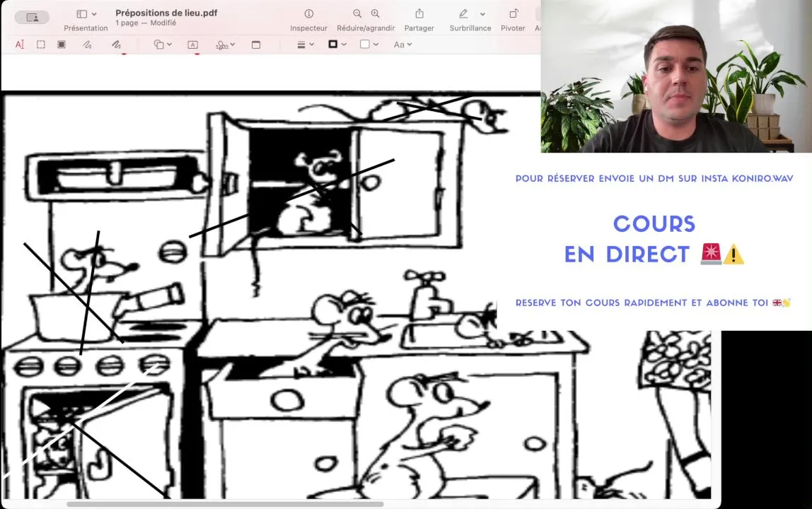812x509 pixels.
Task: Expand the Aa text style chevron
Action: click(410, 45)
